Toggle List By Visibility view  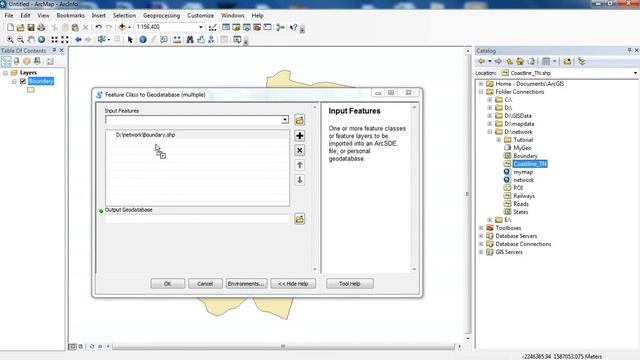coord(27,61)
